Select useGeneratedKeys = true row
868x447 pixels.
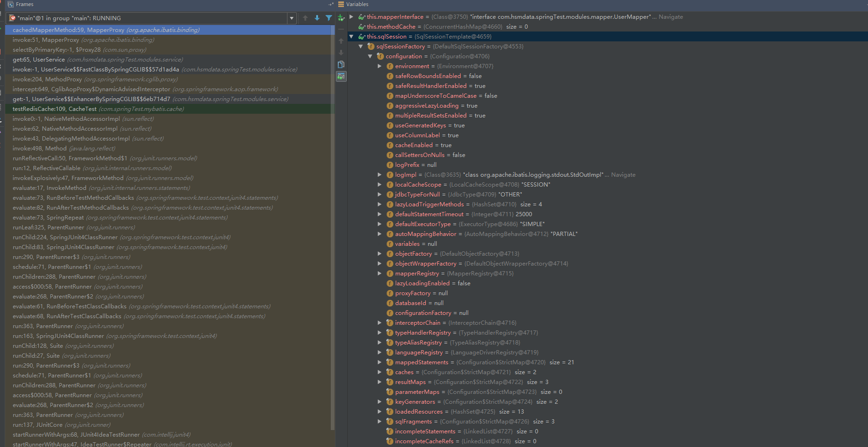point(608,125)
